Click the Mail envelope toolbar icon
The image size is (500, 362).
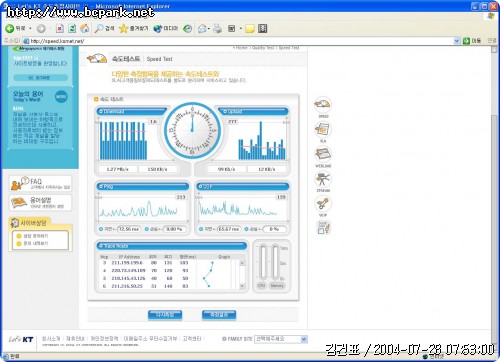pyautogui.click(x=202, y=29)
